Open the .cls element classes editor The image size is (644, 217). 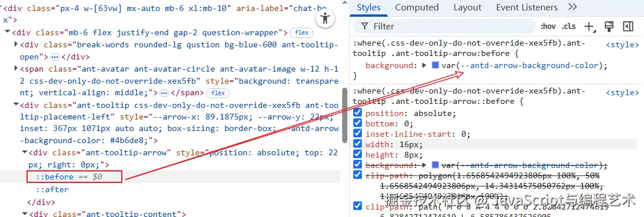pos(569,27)
